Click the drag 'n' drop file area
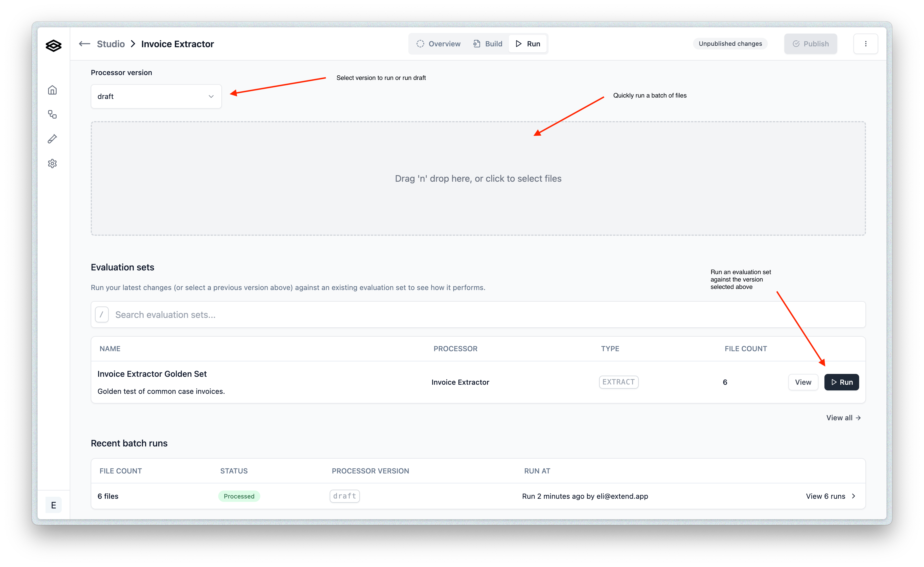This screenshot has height=567, width=924. 478,179
